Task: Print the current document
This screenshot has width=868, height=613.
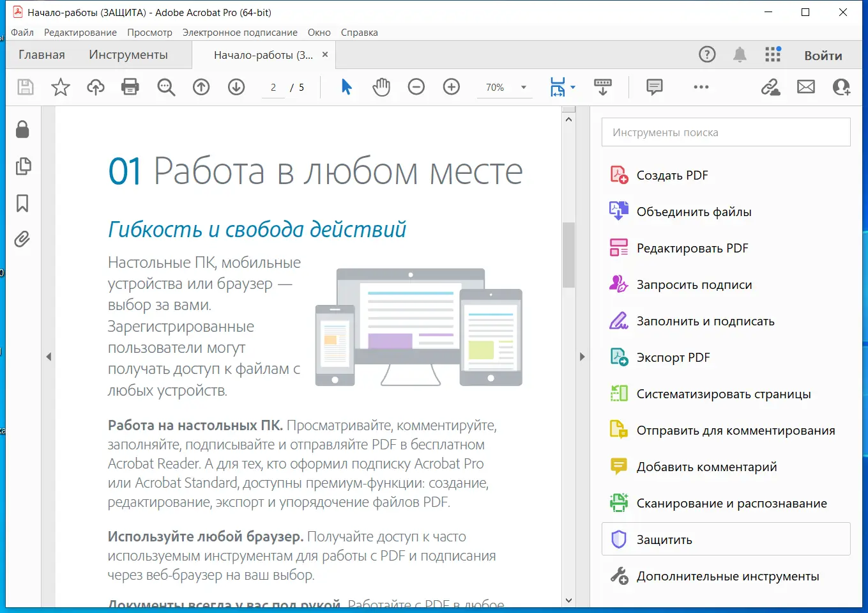Action: click(x=130, y=87)
